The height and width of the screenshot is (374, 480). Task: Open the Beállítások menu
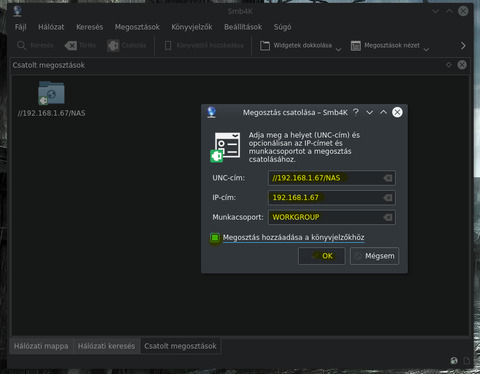(x=243, y=27)
